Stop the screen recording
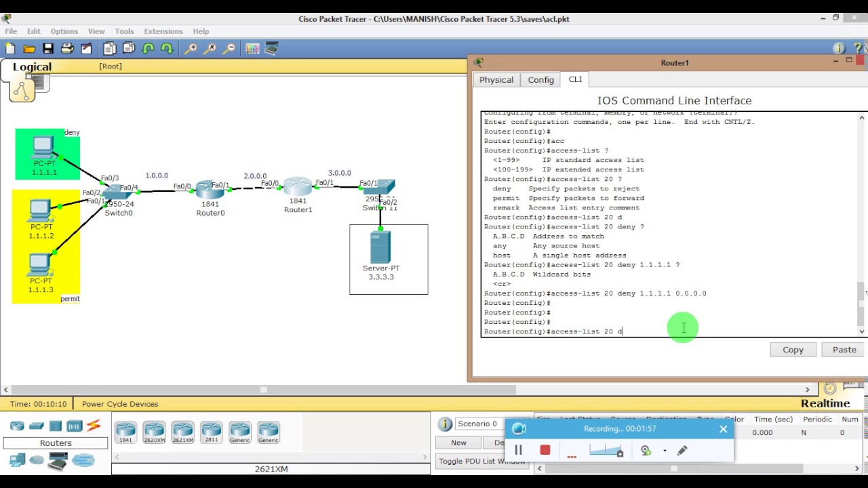This screenshot has width=868, height=488. click(x=545, y=450)
